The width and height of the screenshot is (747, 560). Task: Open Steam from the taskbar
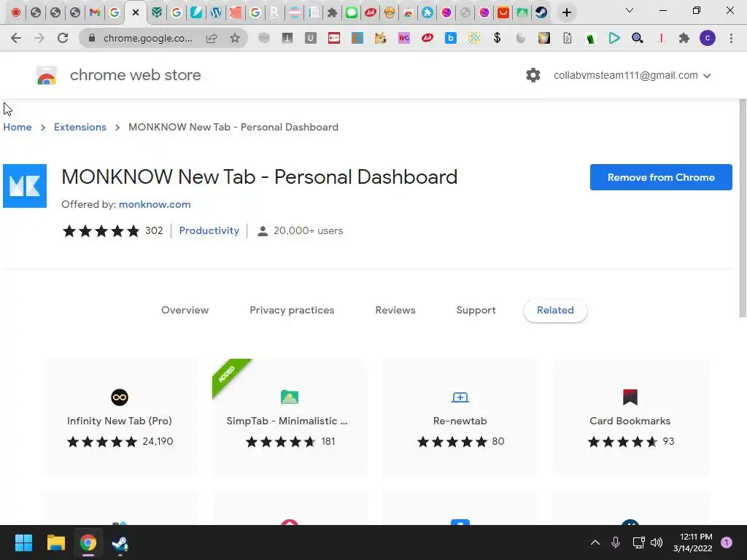click(120, 542)
